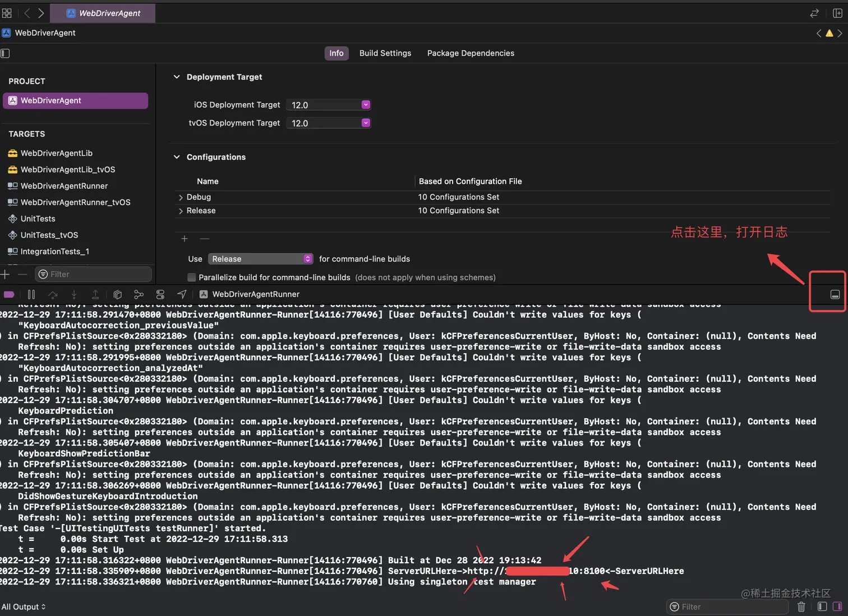Open Debug View Hierarchy
Viewport: 848px width, 616px height.
117,294
